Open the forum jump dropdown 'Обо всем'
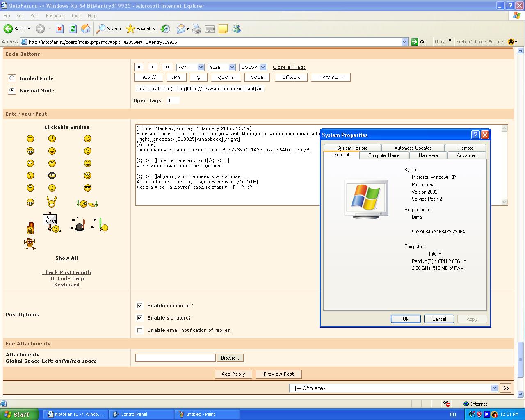This screenshot has width=525, height=420. click(393, 388)
